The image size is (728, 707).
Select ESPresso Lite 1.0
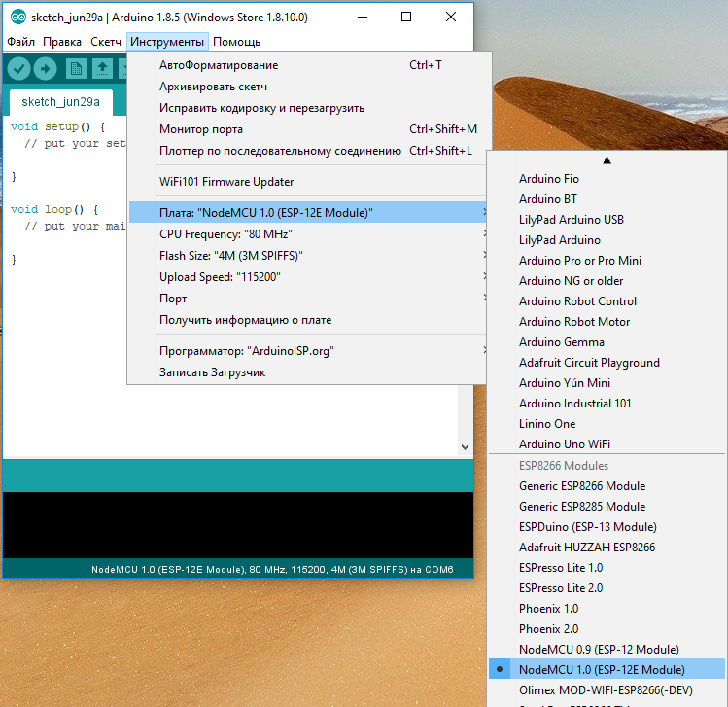[607, 568]
